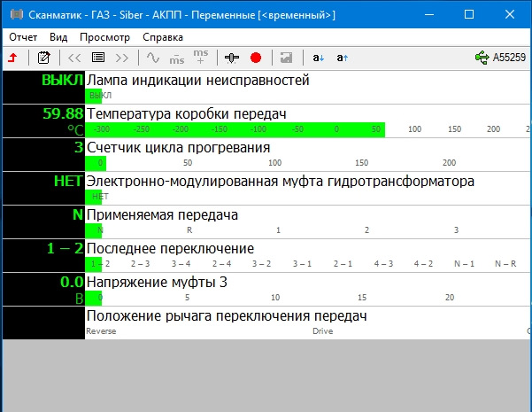Click the ВЫКЛ value in black panel
The image size is (532, 412).
63,80
